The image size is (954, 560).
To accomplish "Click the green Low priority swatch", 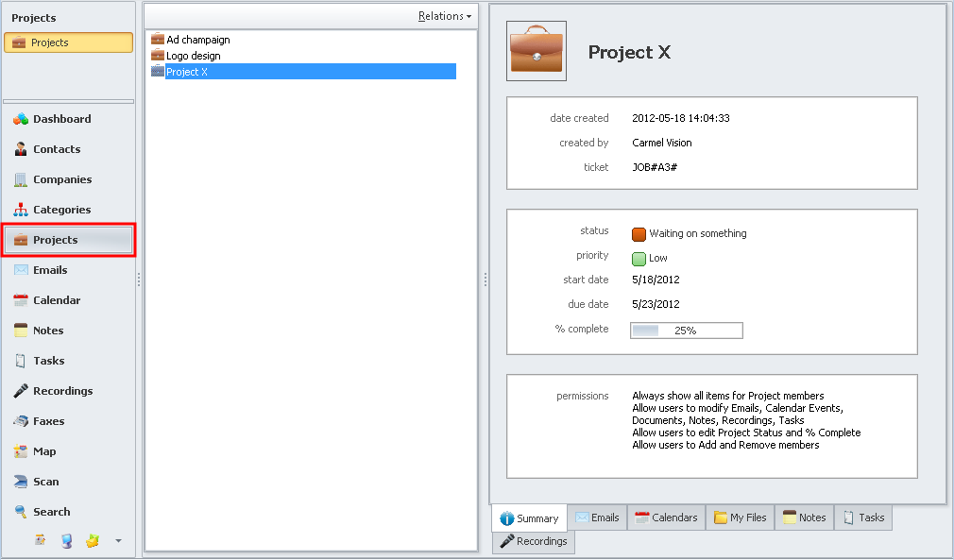I will tap(639, 258).
